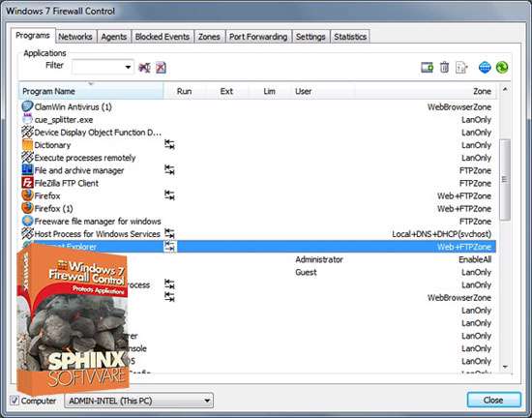Switch to the Zones tab

click(x=209, y=37)
